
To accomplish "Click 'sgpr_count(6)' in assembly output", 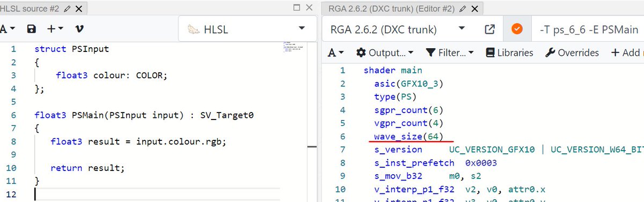I will point(409,110).
